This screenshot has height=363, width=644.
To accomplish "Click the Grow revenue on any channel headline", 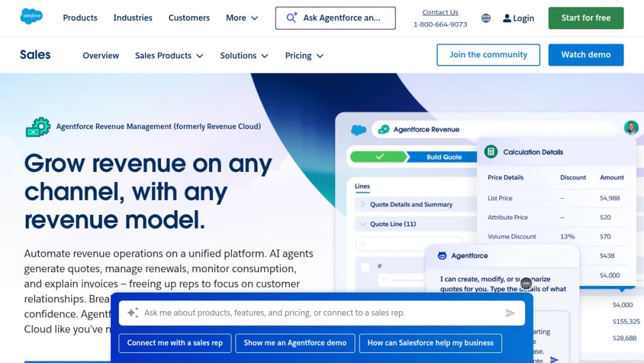I will click(x=148, y=192).
